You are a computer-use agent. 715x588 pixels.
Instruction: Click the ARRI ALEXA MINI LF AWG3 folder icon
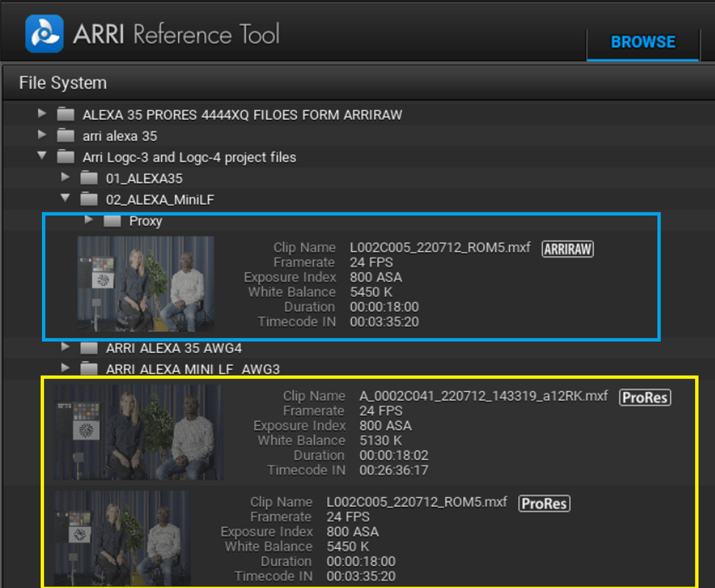click(x=89, y=368)
